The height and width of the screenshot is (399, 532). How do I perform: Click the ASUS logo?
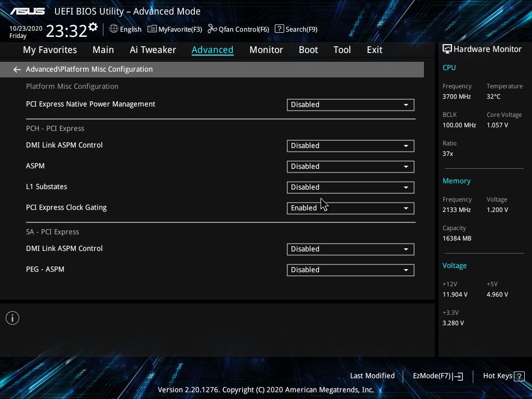point(27,11)
